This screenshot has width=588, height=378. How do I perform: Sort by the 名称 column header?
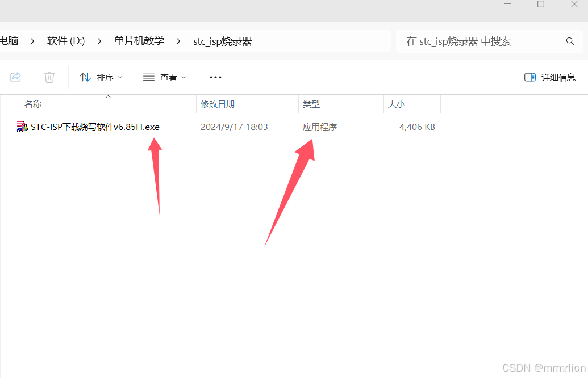coord(32,104)
